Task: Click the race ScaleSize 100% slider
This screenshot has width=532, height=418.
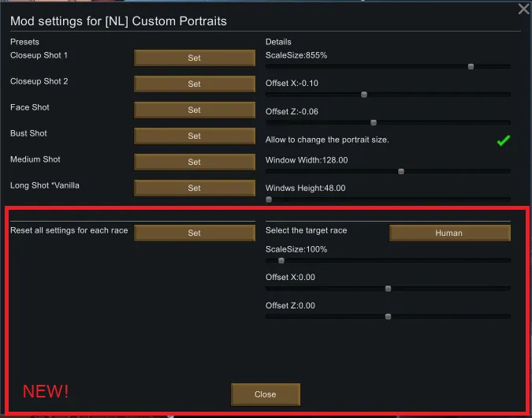Action: point(281,260)
